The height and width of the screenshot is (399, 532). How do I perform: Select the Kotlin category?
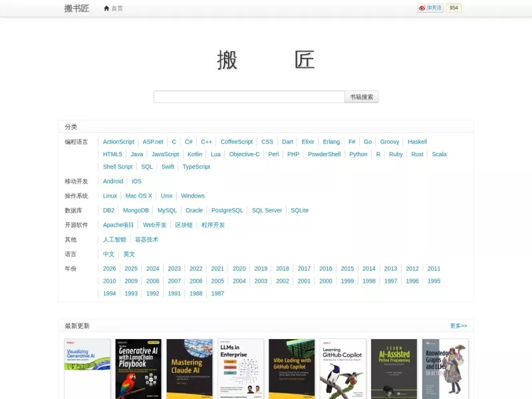pyautogui.click(x=195, y=154)
